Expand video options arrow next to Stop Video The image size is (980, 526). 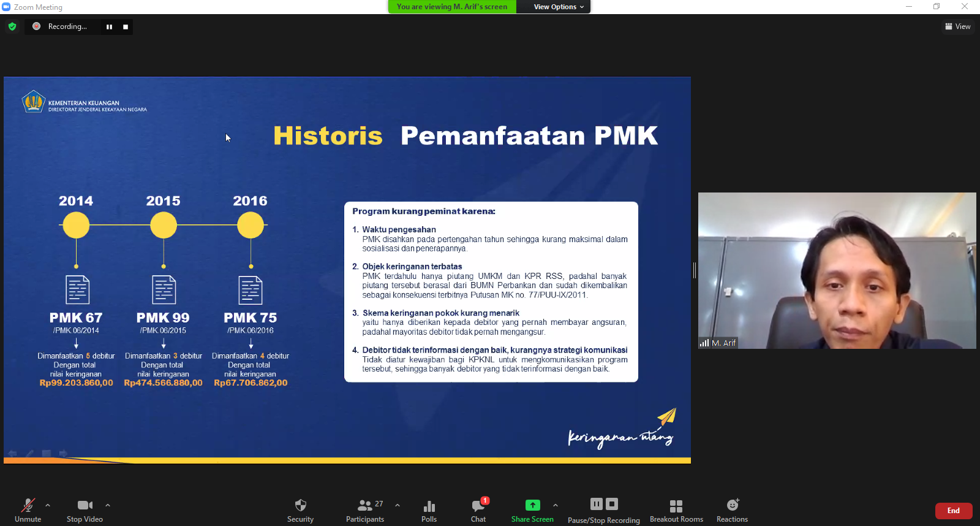[x=108, y=505]
